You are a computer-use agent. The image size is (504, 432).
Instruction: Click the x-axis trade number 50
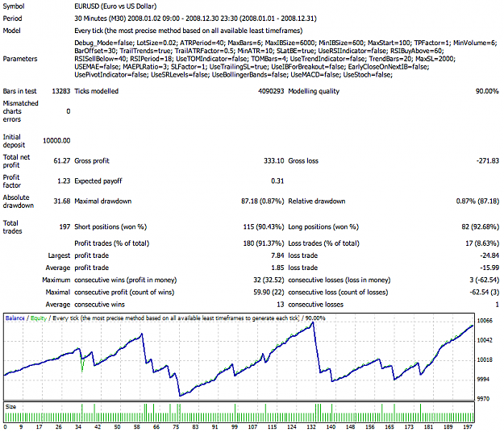(117, 427)
